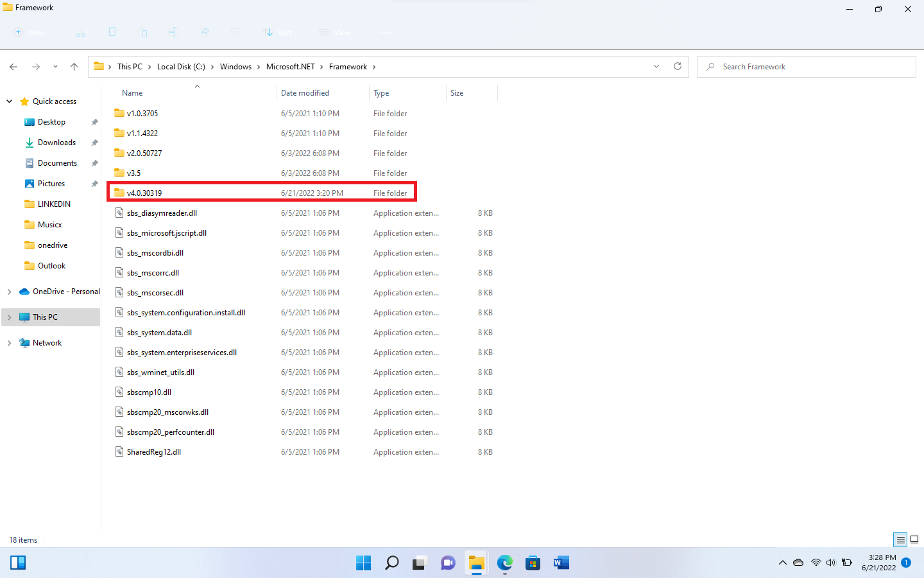Select the v1.0.3705 folder
This screenshot has width=924, height=578.
point(142,114)
